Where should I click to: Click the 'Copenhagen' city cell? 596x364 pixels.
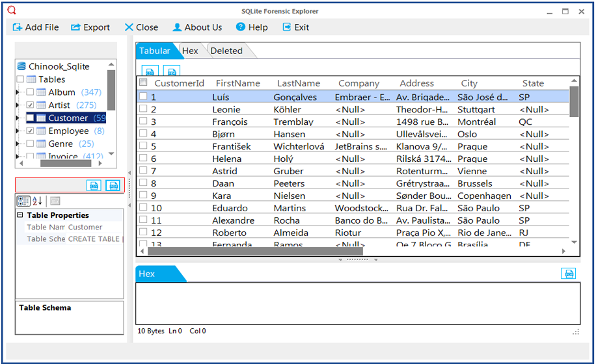tap(484, 196)
